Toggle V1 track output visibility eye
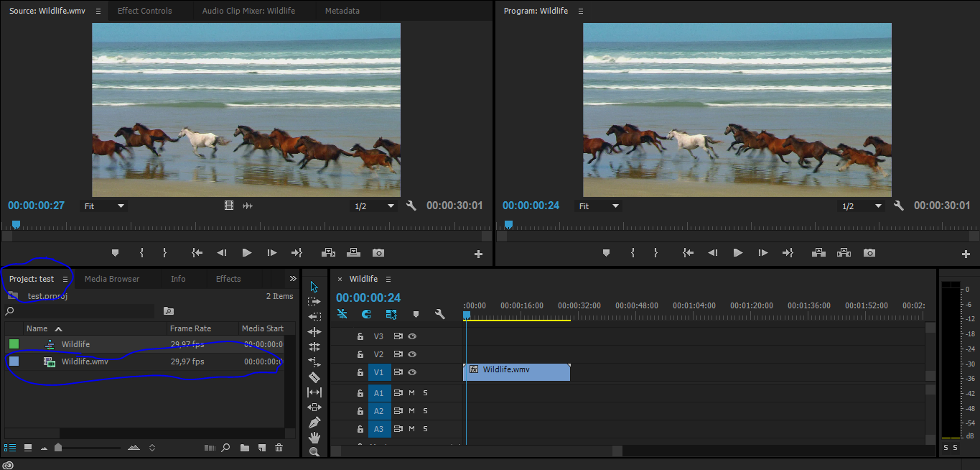The height and width of the screenshot is (470, 980). pos(411,372)
